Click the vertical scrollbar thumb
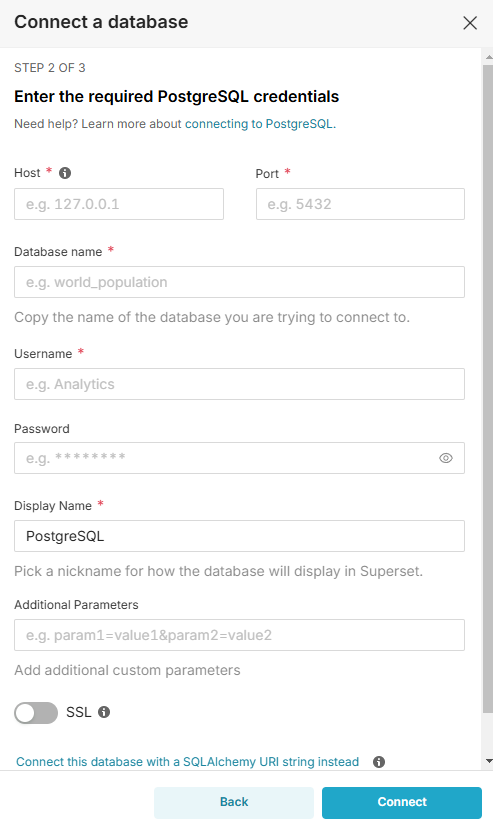The image size is (493, 828). [488, 388]
